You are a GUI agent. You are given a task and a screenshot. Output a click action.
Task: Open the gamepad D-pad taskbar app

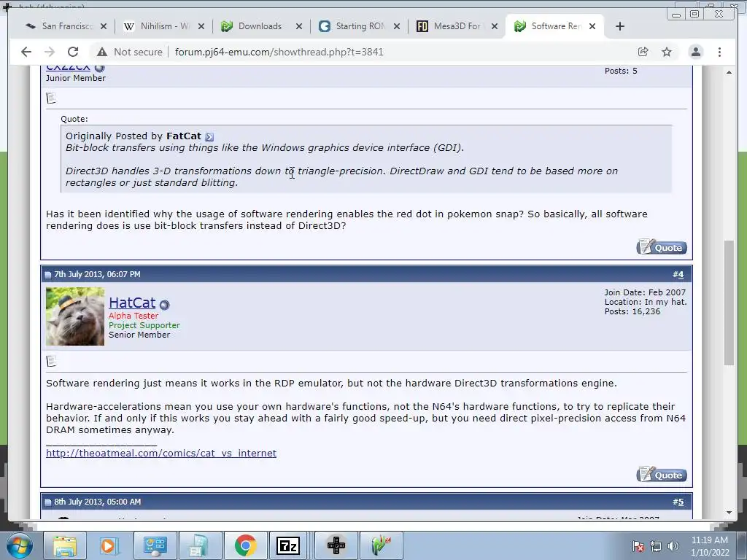point(336,545)
